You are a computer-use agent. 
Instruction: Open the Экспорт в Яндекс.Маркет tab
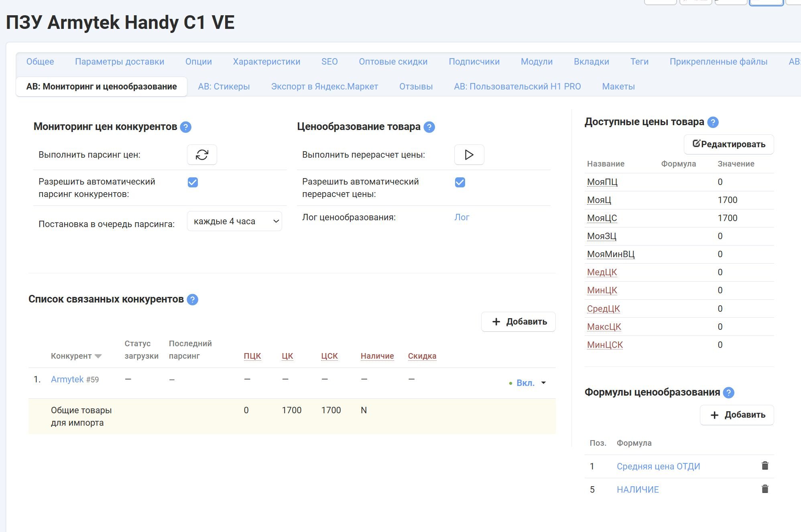[x=324, y=87]
